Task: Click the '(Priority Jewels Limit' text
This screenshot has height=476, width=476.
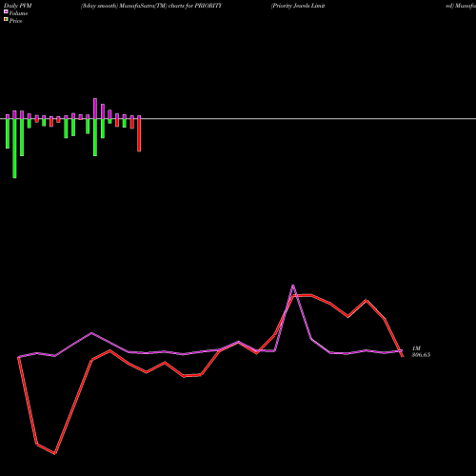Action: click(298, 6)
